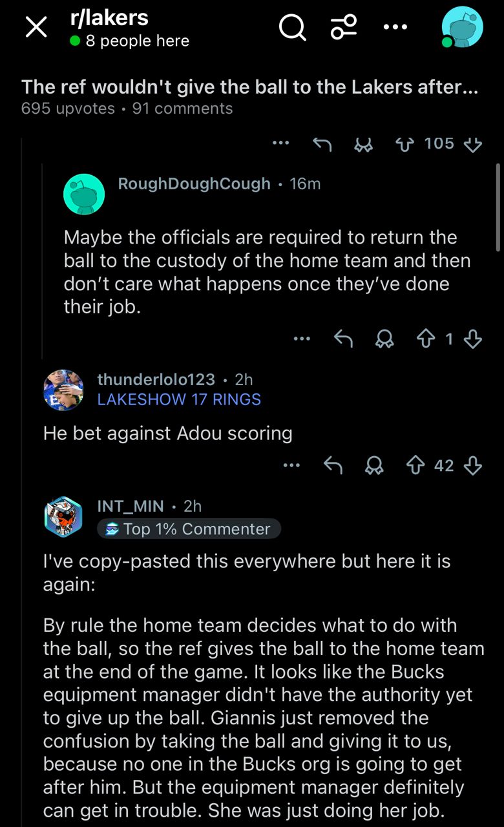Award thunderlolo123's comment

(x=373, y=466)
